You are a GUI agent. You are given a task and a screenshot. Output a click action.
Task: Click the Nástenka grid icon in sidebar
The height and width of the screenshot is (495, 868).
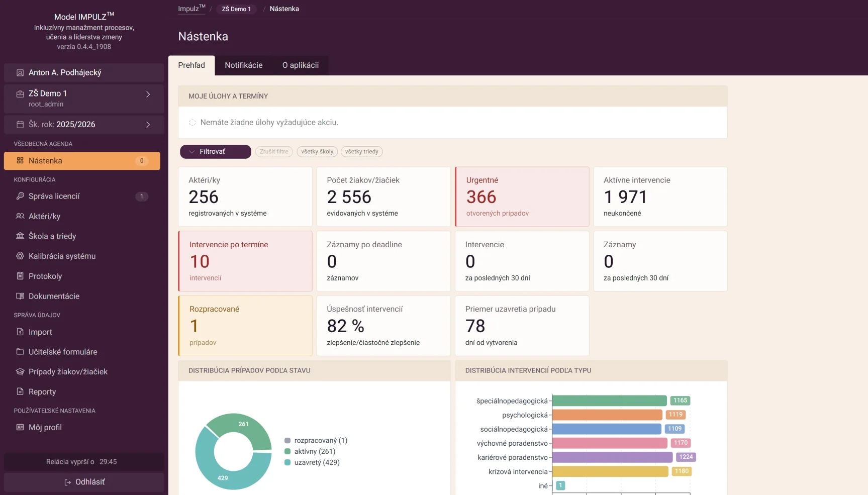(x=20, y=161)
